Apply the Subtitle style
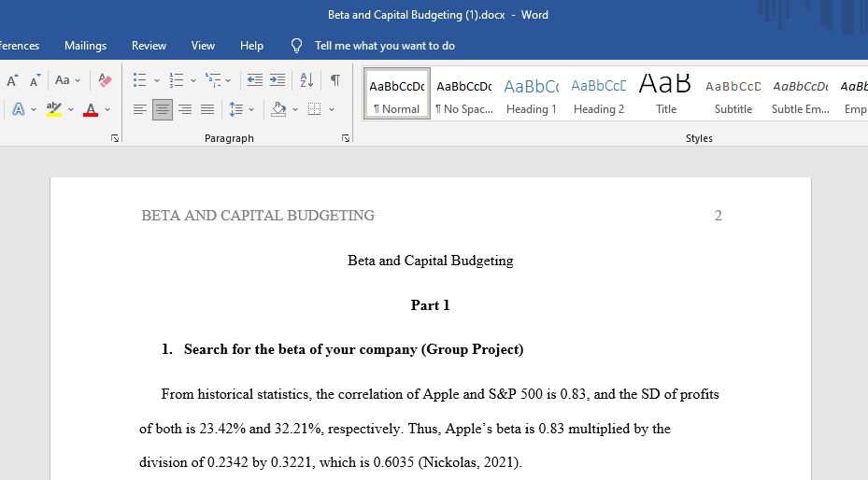This screenshot has width=868, height=480. [733, 93]
